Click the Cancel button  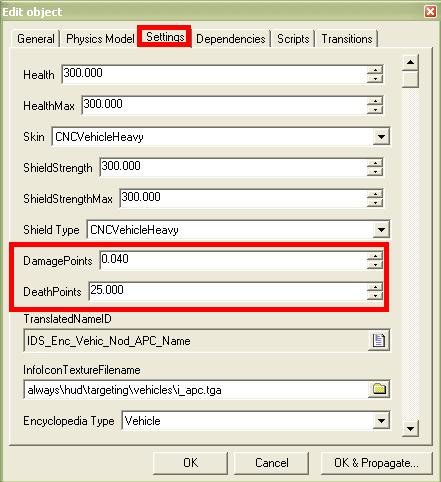click(271, 463)
